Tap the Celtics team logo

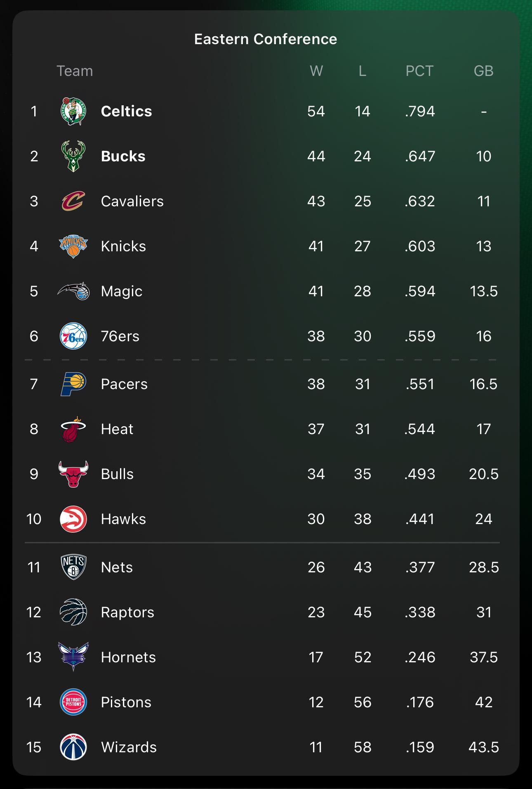pos(73,111)
